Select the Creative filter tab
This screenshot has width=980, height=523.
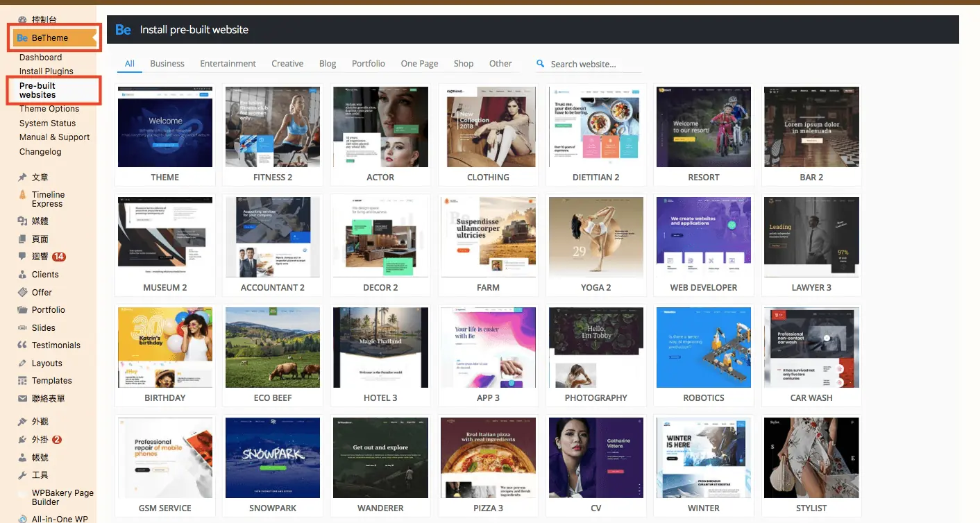coord(287,64)
